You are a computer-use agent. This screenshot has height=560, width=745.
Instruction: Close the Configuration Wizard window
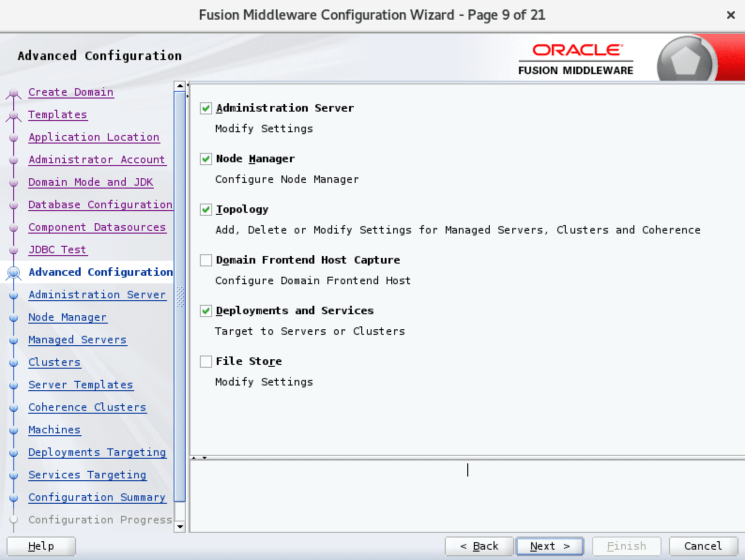[x=730, y=15]
